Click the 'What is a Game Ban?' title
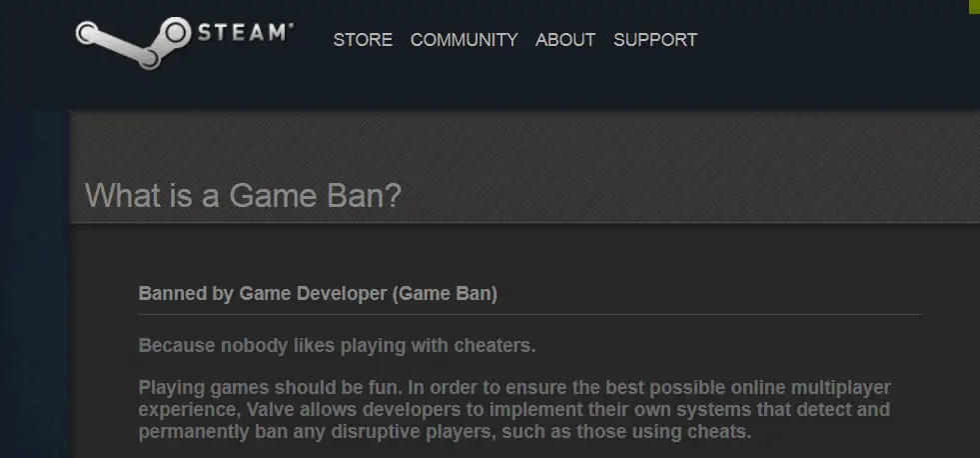 243,196
